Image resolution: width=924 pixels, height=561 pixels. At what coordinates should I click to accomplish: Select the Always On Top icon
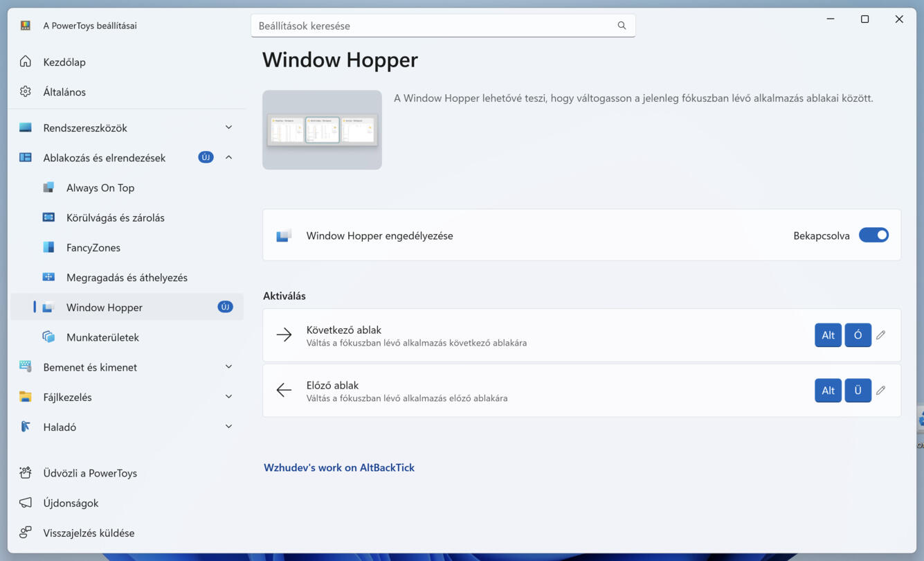(x=48, y=188)
